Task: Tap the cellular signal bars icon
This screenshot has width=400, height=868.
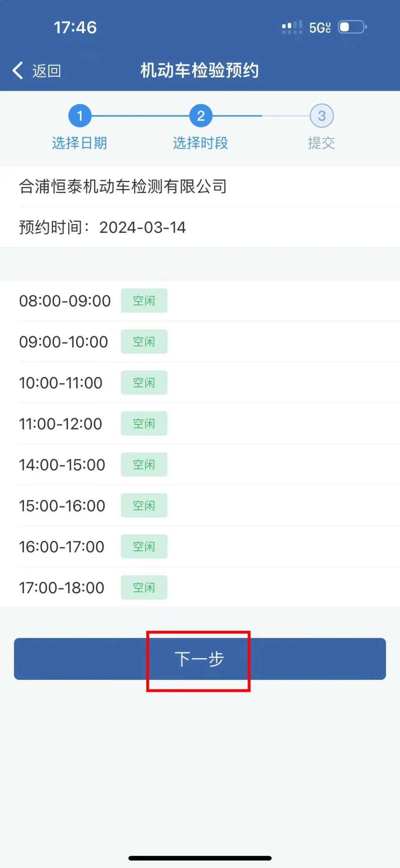Action: tap(292, 27)
